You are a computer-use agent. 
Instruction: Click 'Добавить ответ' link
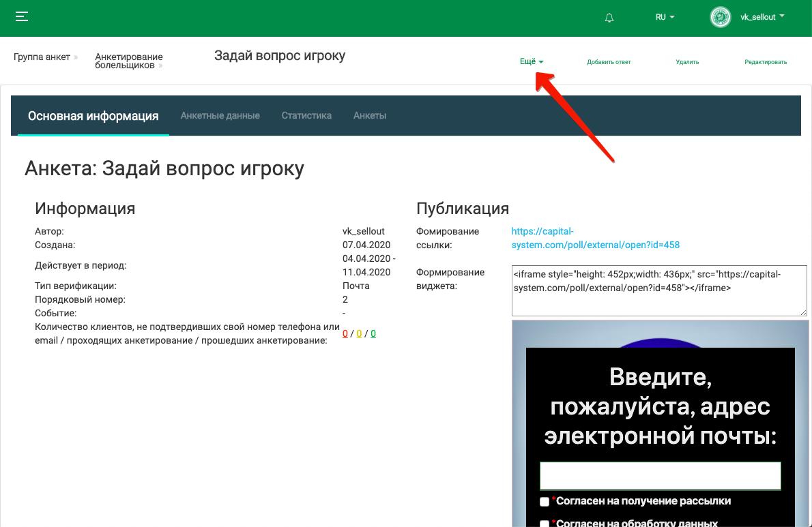point(609,62)
